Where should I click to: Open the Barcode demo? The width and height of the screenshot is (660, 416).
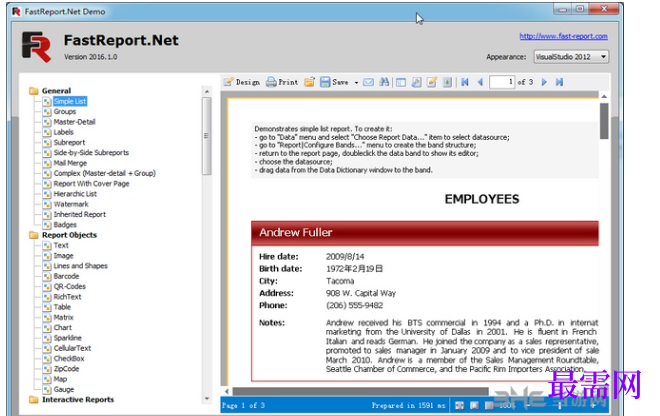point(67,276)
